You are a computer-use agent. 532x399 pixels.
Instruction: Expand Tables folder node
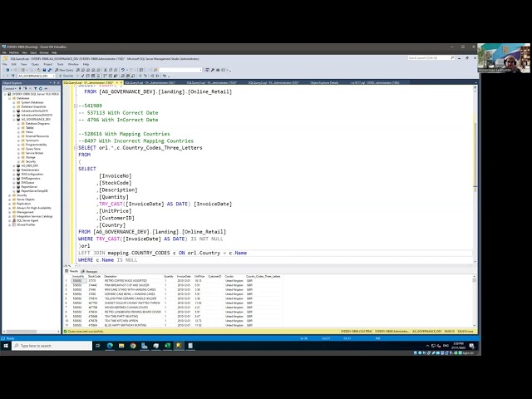(x=18, y=128)
